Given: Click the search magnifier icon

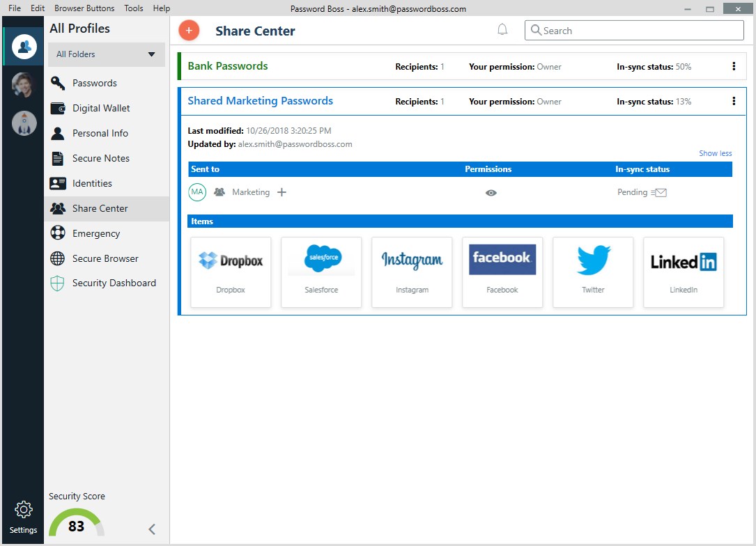Looking at the screenshot, I should point(536,31).
